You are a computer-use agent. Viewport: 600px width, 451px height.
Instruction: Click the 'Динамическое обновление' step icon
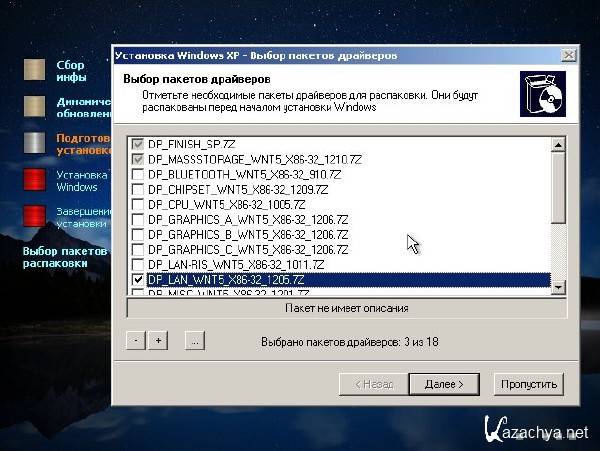[36, 107]
